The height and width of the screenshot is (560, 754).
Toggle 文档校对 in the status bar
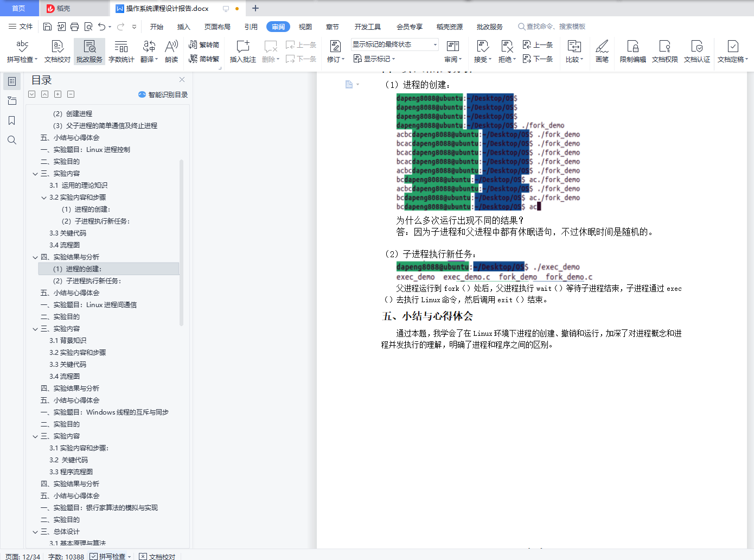point(157,556)
